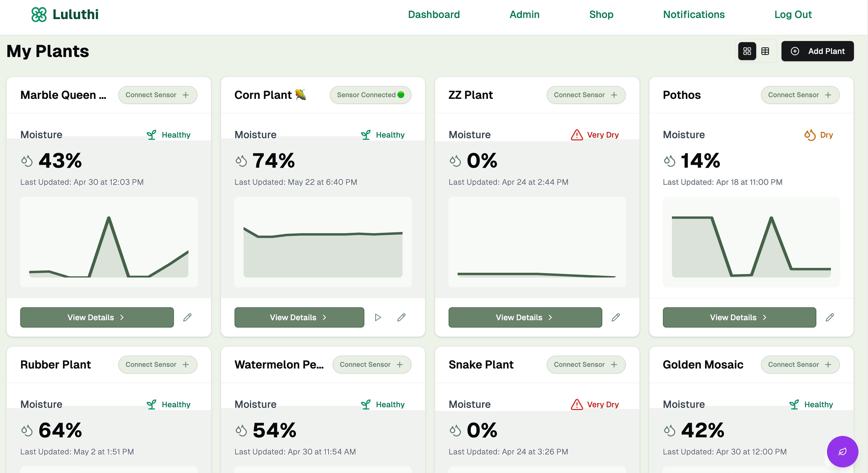Select the grid view icon
This screenshot has height=473, width=868.
(x=747, y=51)
